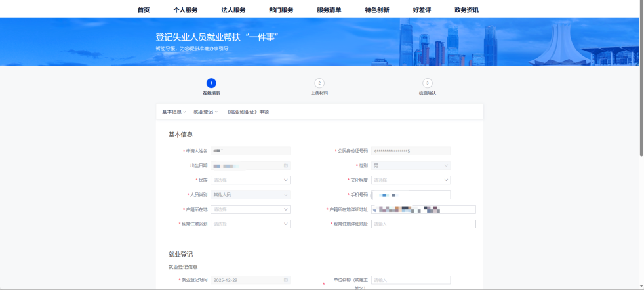Click the 出生日期 date field

[x=251, y=165]
